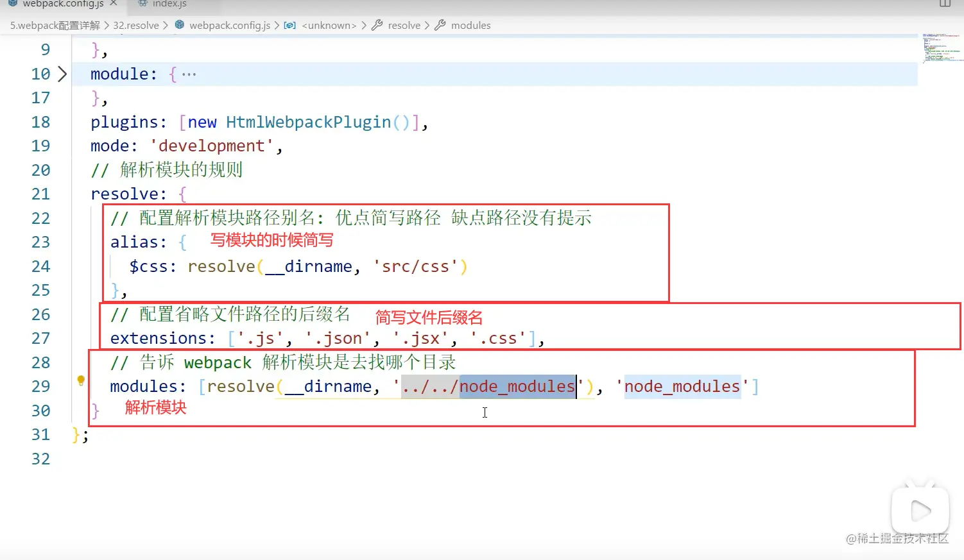Click the 'modules:' key on line 29
Image resolution: width=964 pixels, height=560 pixels.
pos(148,387)
